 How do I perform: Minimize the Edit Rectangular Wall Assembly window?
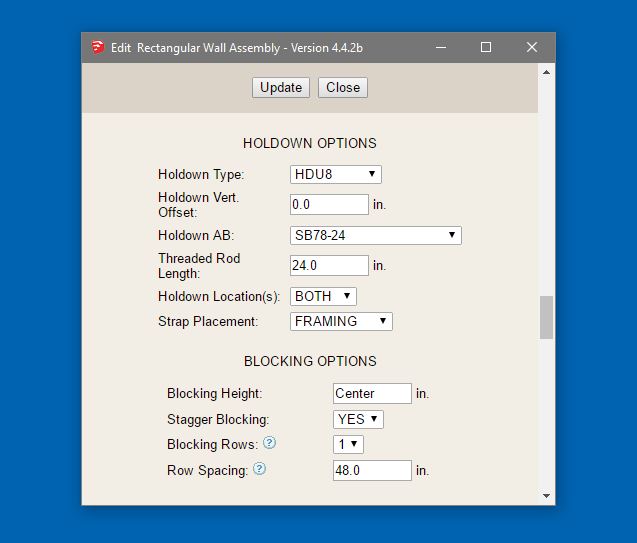440,47
